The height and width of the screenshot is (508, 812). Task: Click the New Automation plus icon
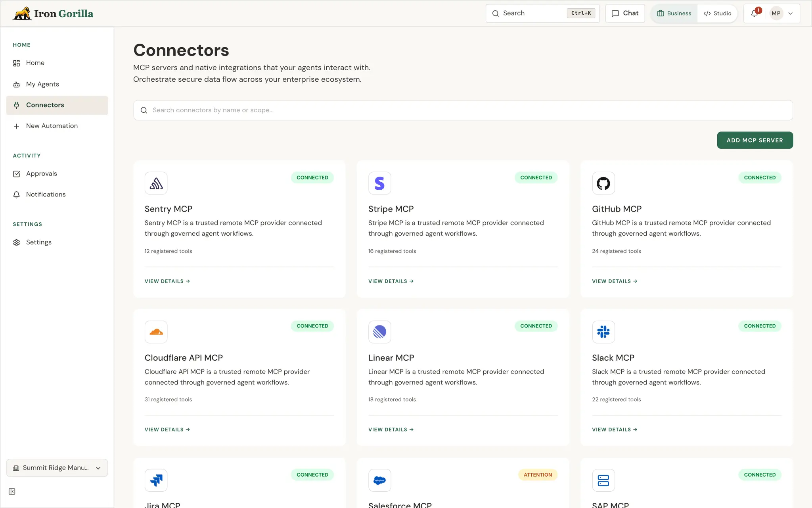click(x=16, y=126)
